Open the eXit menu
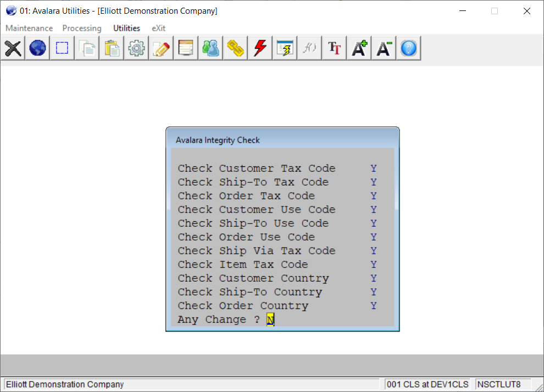Screen dimensions: 544x392 [x=159, y=28]
